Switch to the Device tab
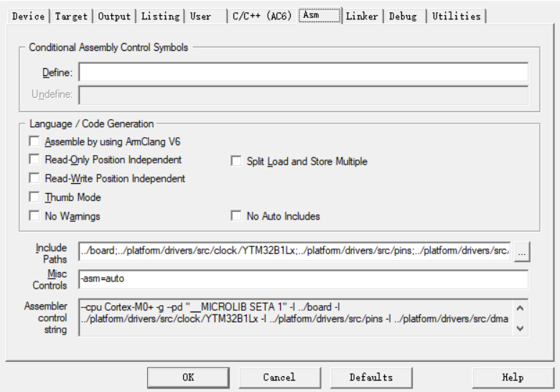The width and height of the screenshot is (560, 392). tap(28, 16)
